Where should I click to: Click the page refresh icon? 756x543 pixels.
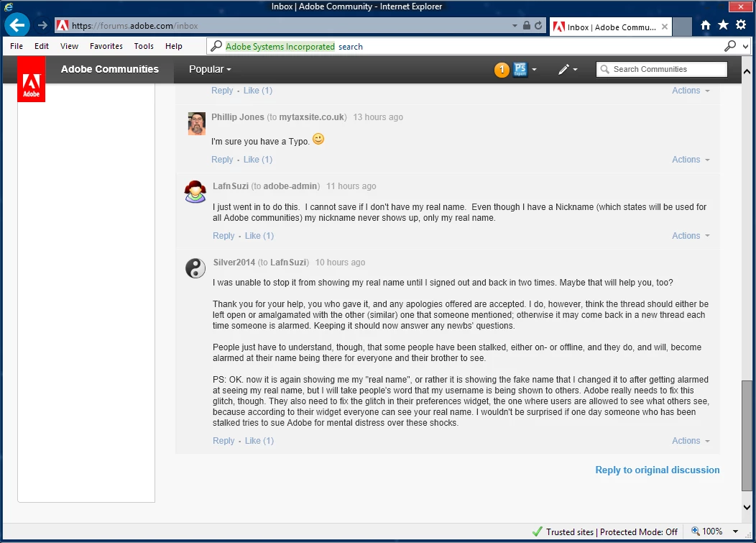(x=538, y=26)
